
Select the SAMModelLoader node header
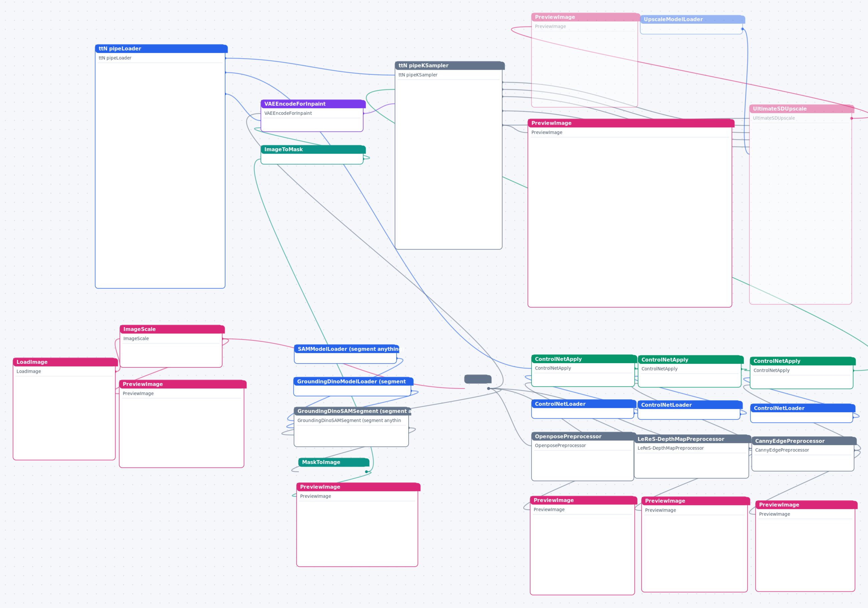tap(346, 349)
